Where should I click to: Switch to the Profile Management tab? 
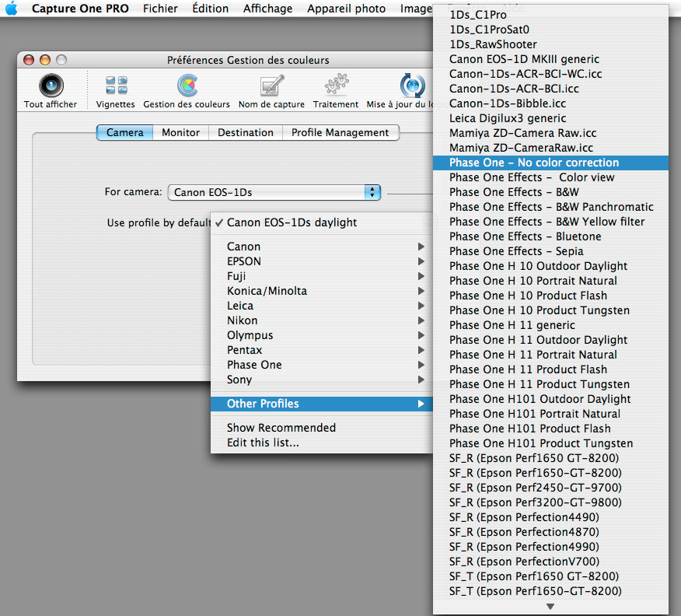tap(340, 132)
